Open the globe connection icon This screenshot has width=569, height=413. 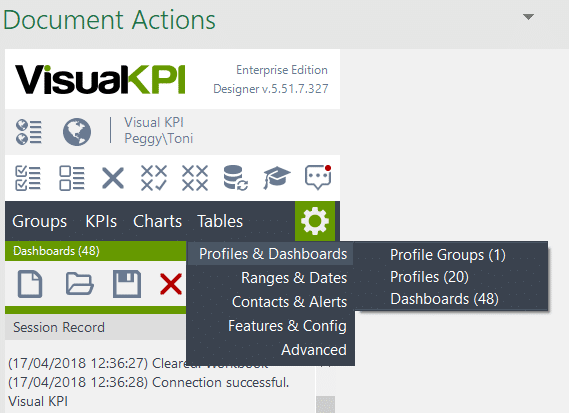77,132
